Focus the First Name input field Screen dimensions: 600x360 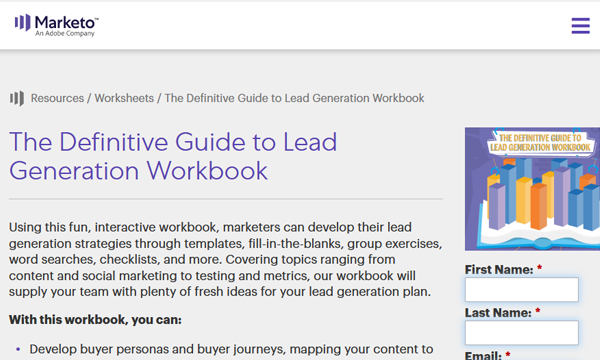522,290
